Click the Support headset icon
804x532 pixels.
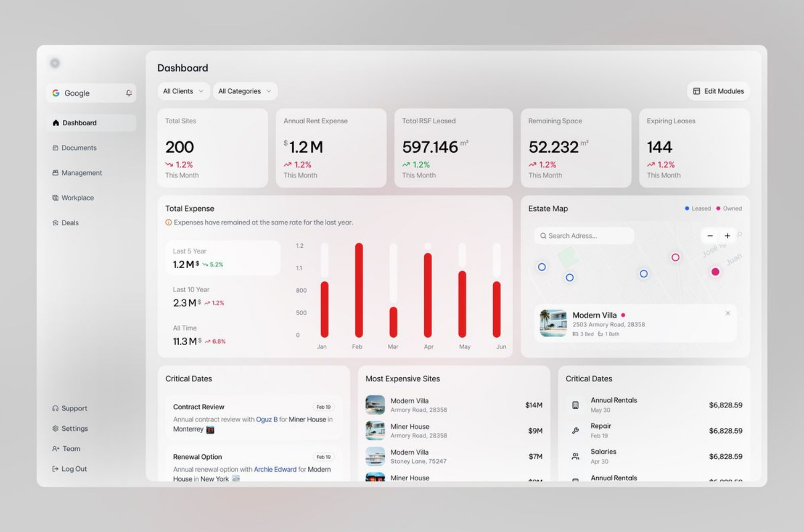click(56, 408)
